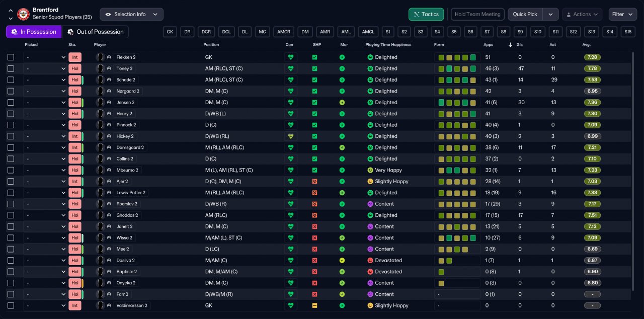Click Jensen's form colour squares
Screen dimensions: 644x319
click(x=457, y=103)
